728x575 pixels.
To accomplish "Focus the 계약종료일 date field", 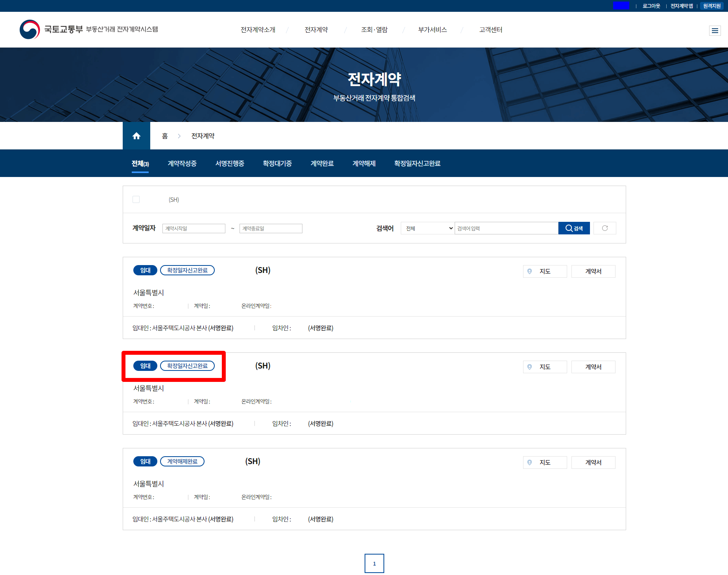I will (x=271, y=229).
